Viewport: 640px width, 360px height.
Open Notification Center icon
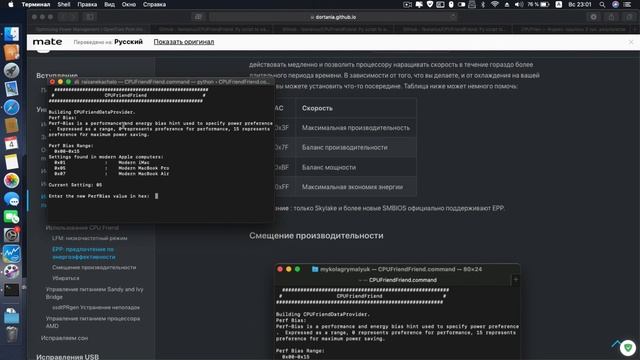[x=627, y=4]
